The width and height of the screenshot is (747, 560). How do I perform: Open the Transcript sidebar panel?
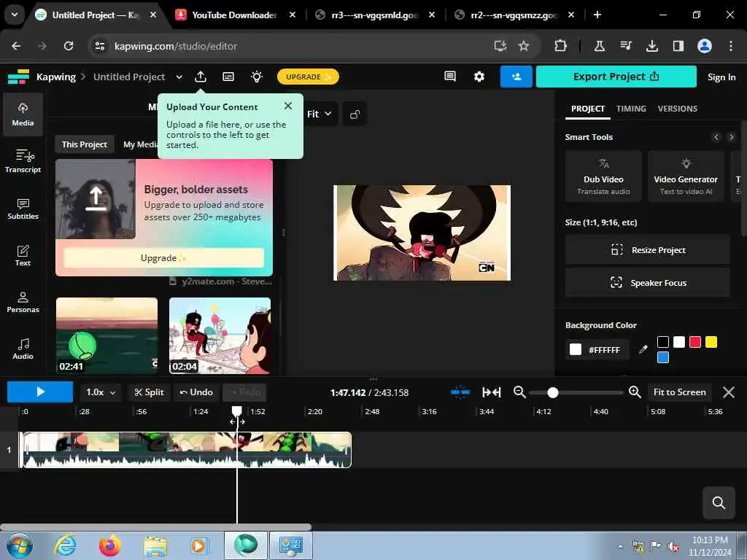tap(23, 161)
